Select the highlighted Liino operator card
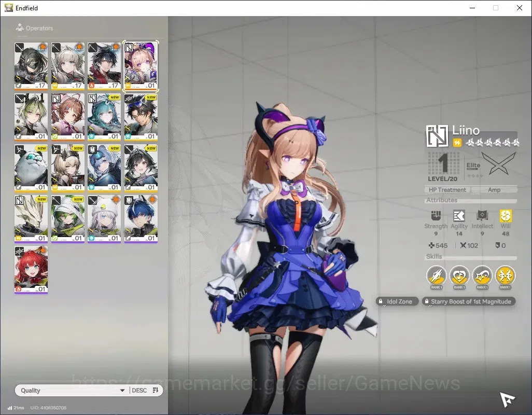 pyautogui.click(x=141, y=66)
